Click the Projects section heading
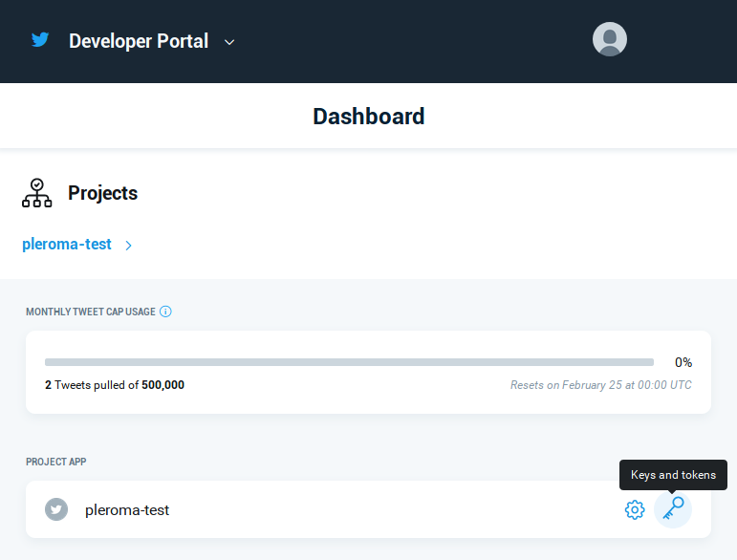The image size is (737, 560). click(x=102, y=193)
